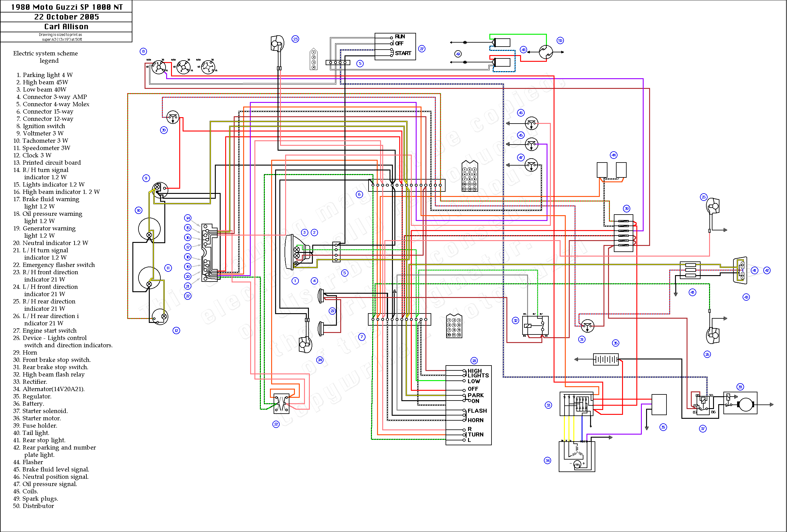Click legend entry '8. Ignition switch'
This screenshot has width=787, height=532.
click(x=41, y=126)
